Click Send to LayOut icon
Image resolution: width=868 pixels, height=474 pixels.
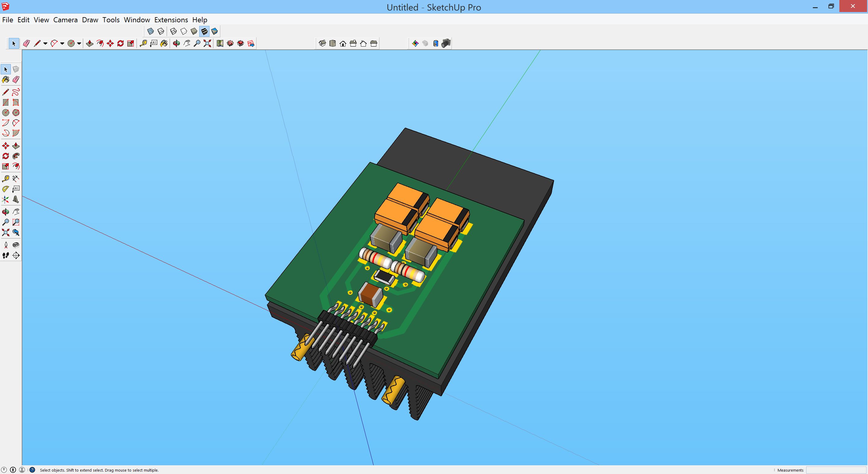251,43
